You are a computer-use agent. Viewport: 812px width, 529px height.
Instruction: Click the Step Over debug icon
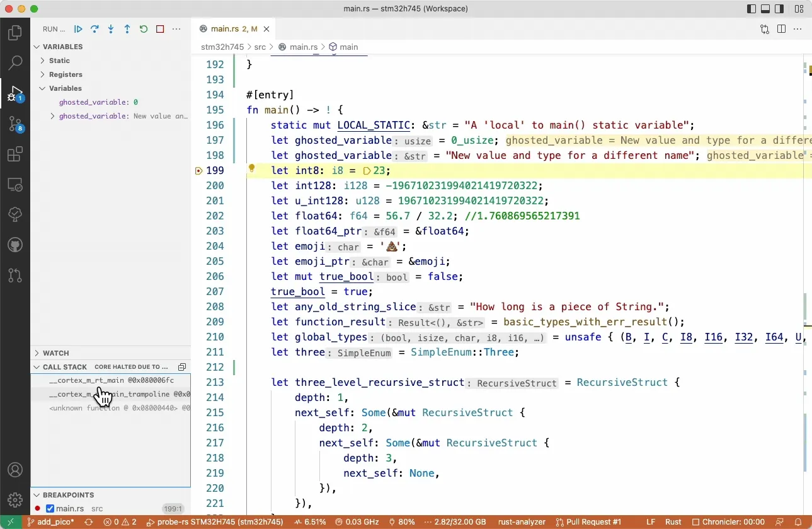(x=94, y=29)
